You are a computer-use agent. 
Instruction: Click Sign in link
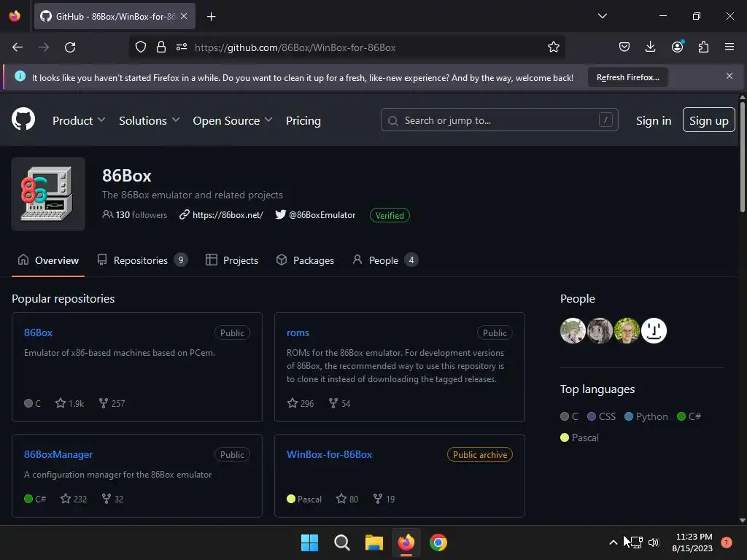(654, 121)
